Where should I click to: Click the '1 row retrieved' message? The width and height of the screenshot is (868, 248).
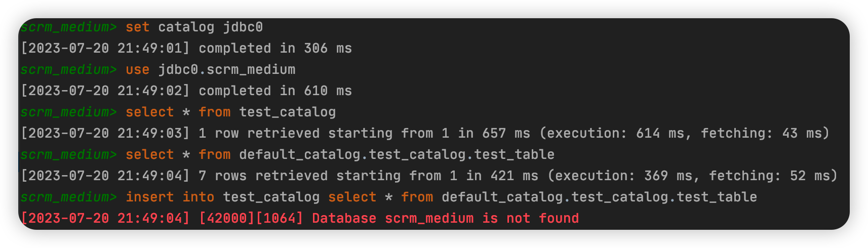click(x=259, y=133)
